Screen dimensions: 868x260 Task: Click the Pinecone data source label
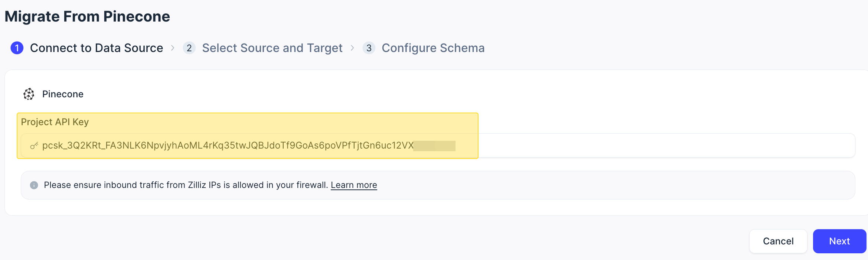63,94
